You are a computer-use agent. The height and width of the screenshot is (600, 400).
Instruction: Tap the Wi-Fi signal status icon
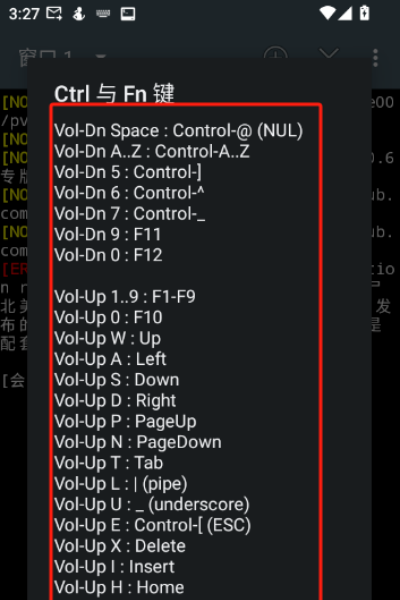pyautogui.click(x=328, y=13)
